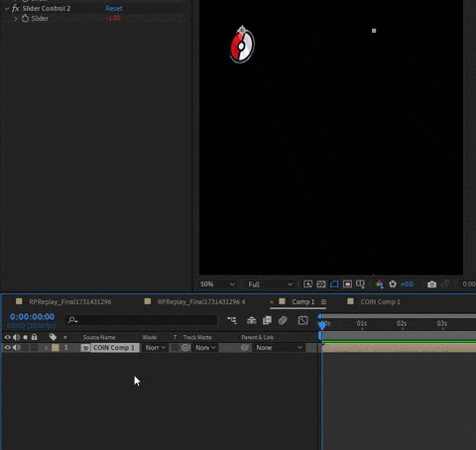Viewport: 476px width, 450px height.
Task: Mute COIN Comp 1 layer audio
Action: coord(16,348)
